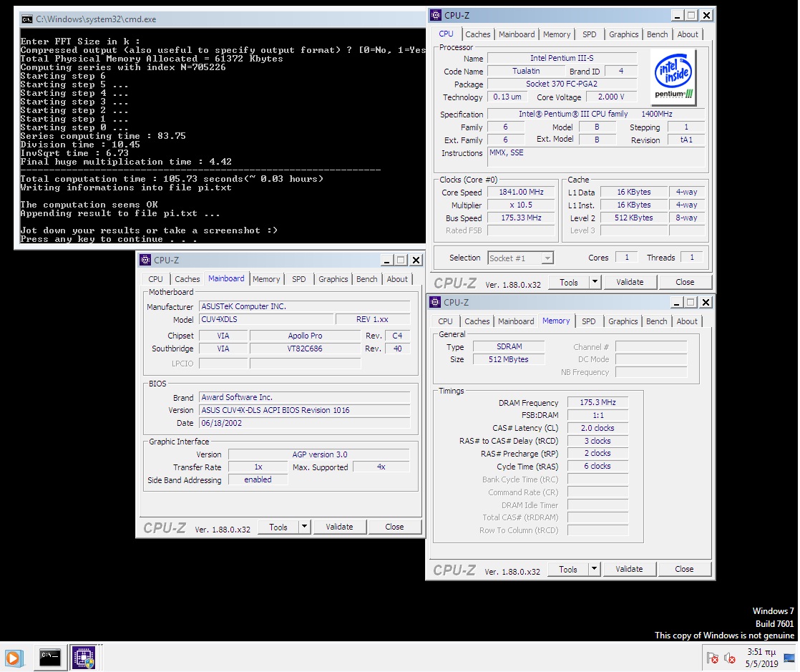This screenshot has height=672, width=800.
Task: Click the CPU-Z title icon of the Memory window
Action: click(x=435, y=302)
